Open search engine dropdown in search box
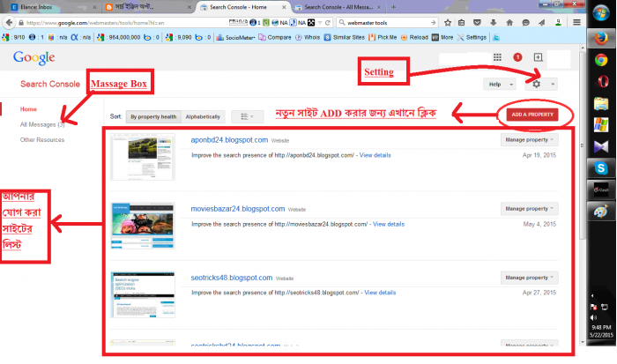The image size is (617, 364). click(342, 23)
